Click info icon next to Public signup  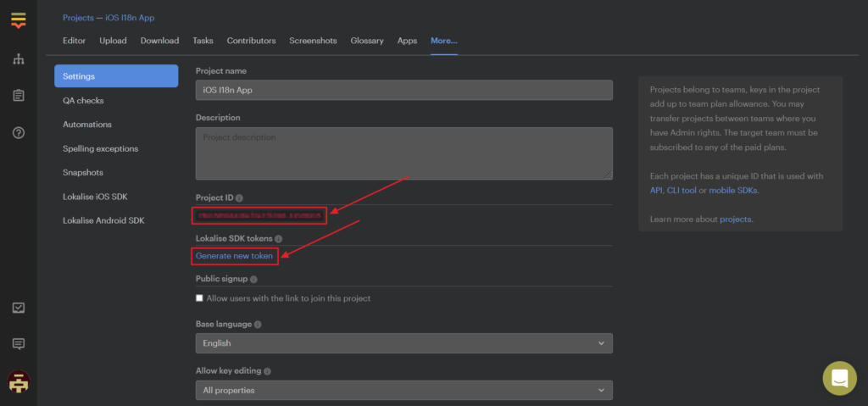[x=253, y=279]
